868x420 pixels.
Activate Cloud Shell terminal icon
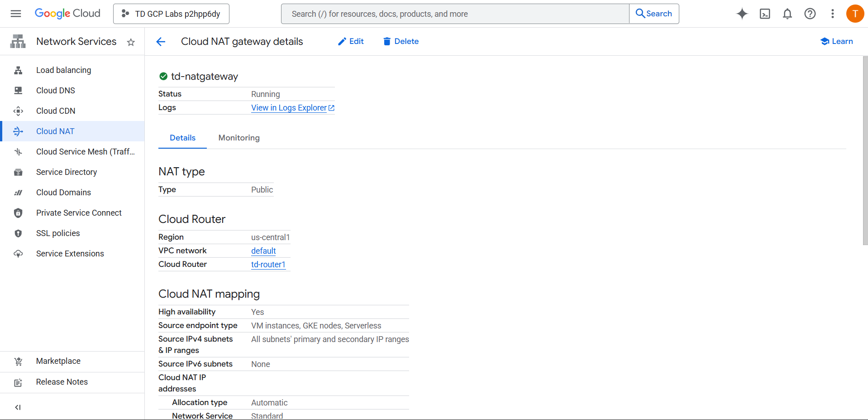[764, 14]
